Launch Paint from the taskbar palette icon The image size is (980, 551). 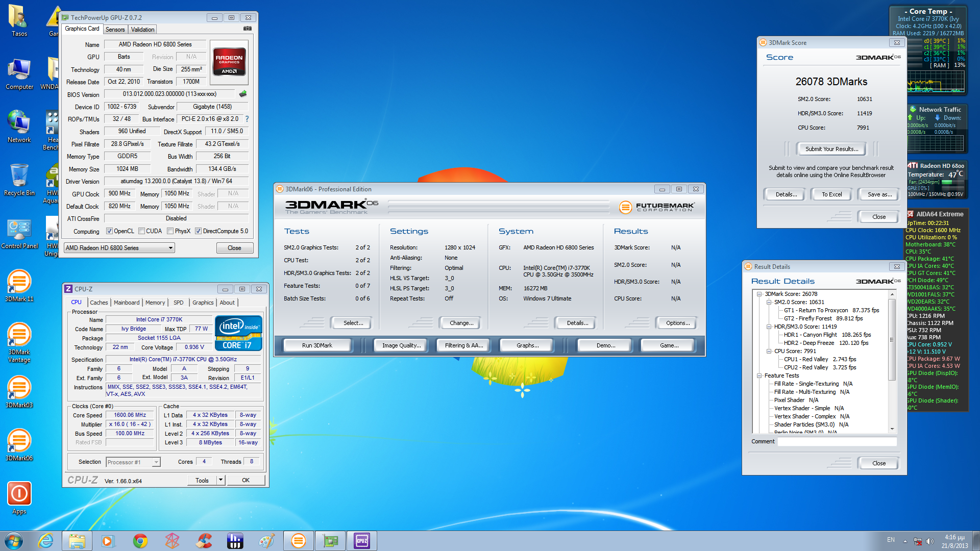click(267, 541)
